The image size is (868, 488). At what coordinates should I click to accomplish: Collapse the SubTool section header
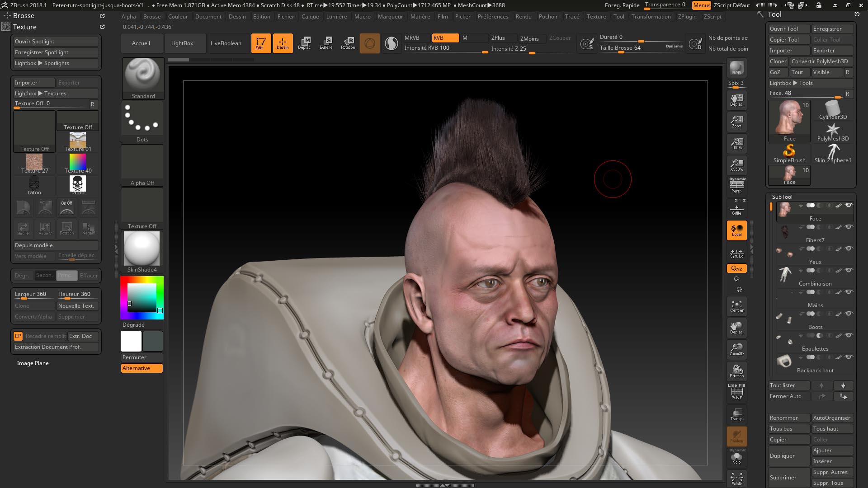click(782, 197)
